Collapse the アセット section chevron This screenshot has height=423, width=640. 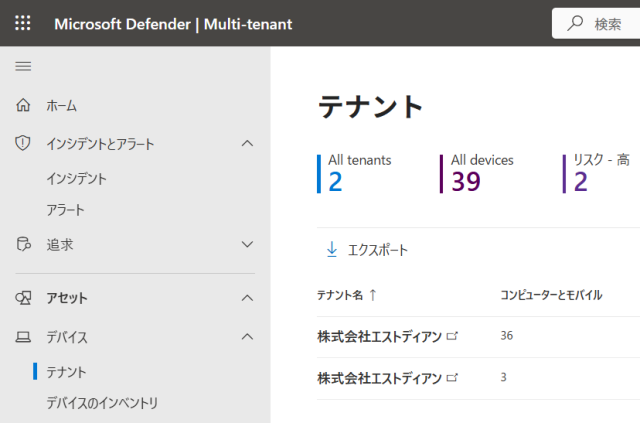click(247, 298)
